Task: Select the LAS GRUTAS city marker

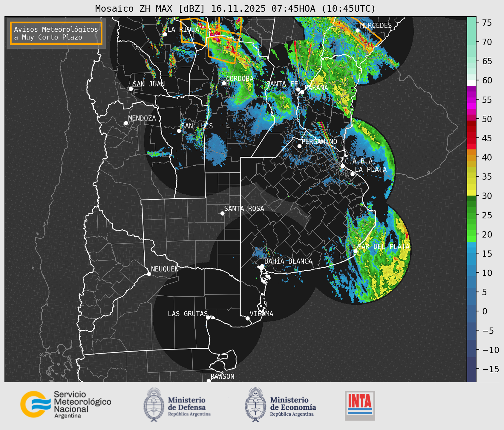Action: [208, 318]
